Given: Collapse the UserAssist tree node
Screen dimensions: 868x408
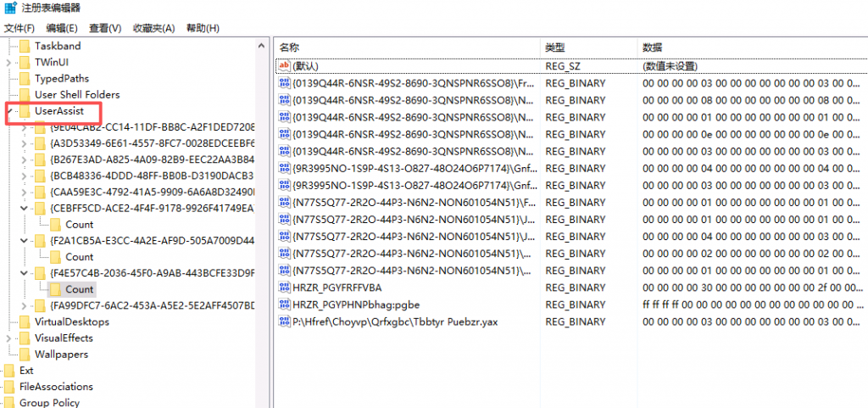Looking at the screenshot, I should [x=9, y=111].
